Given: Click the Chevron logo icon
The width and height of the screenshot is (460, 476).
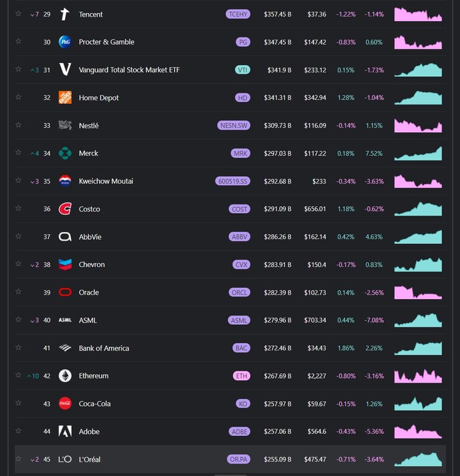Looking at the screenshot, I should point(64,264).
